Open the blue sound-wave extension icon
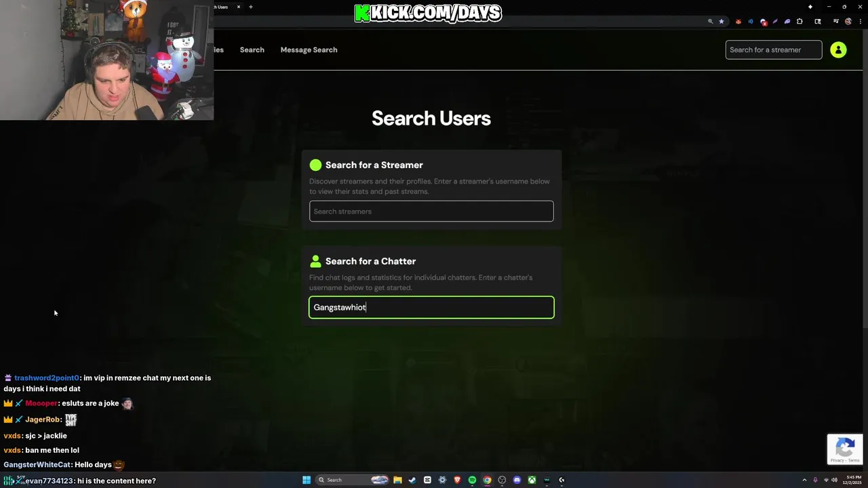The height and width of the screenshot is (488, 868). tap(751, 22)
